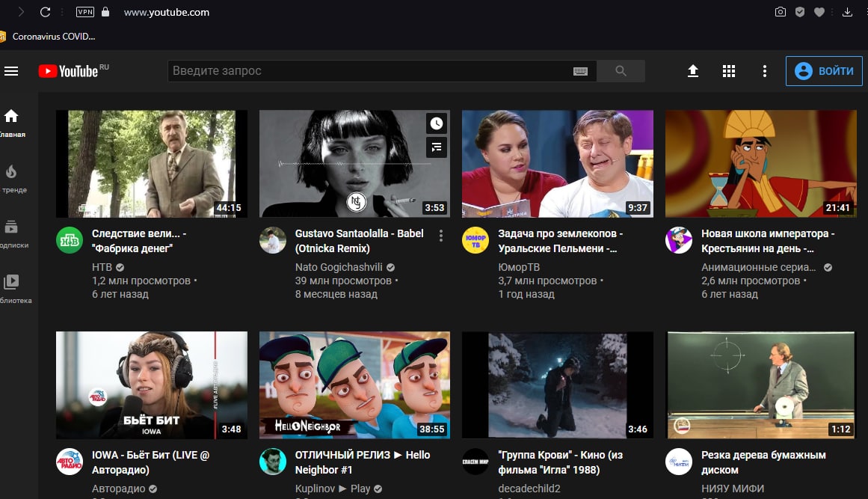The height and width of the screenshot is (499, 868).
Task: Open title Новая школа императора
Action: [x=768, y=241]
